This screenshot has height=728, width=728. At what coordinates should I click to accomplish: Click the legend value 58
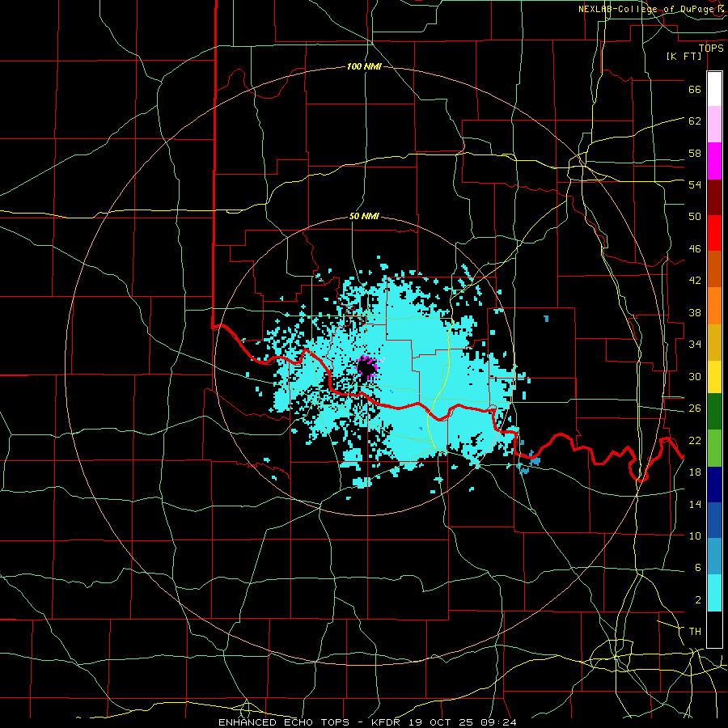[695, 153]
